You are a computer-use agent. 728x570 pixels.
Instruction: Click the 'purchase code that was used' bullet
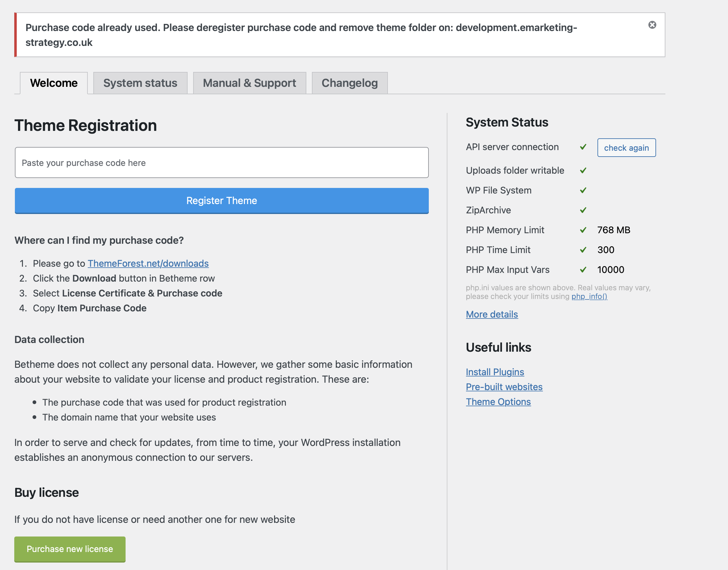(x=164, y=402)
